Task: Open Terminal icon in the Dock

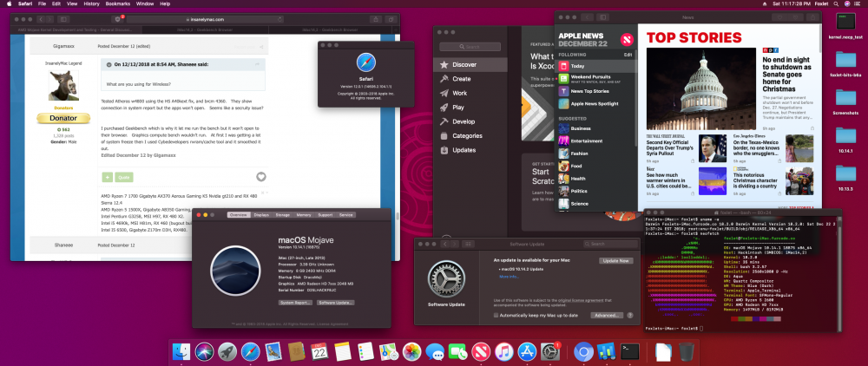Action: [x=630, y=351]
